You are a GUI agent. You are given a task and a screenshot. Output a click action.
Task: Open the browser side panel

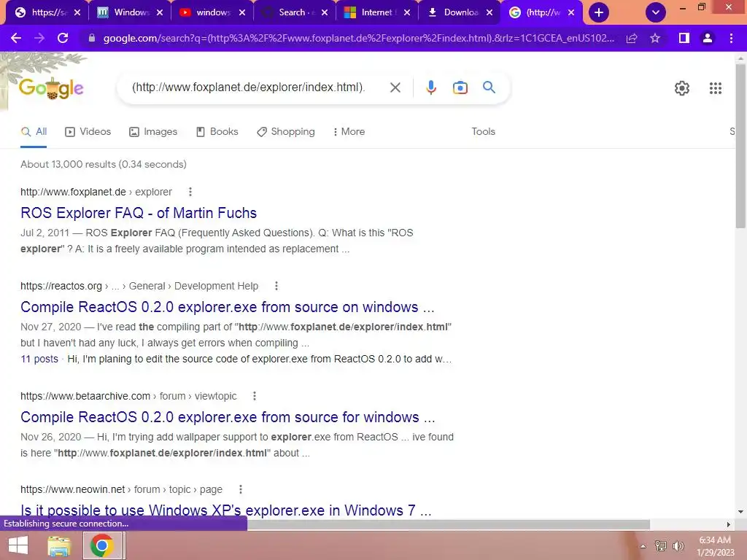click(x=684, y=38)
